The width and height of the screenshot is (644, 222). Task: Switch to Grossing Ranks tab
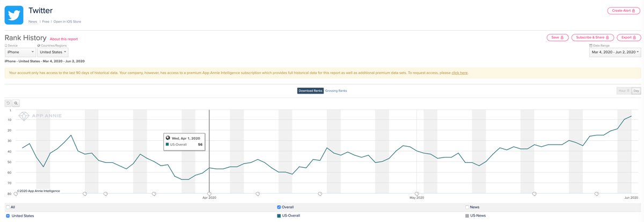click(x=336, y=91)
